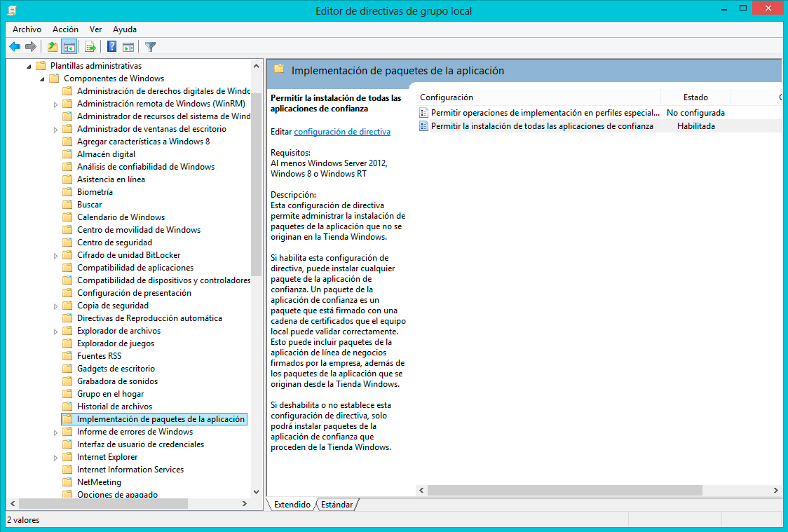Collapse Plantillas administrativas node
Screen dimensions: 788x532
click(x=29, y=67)
